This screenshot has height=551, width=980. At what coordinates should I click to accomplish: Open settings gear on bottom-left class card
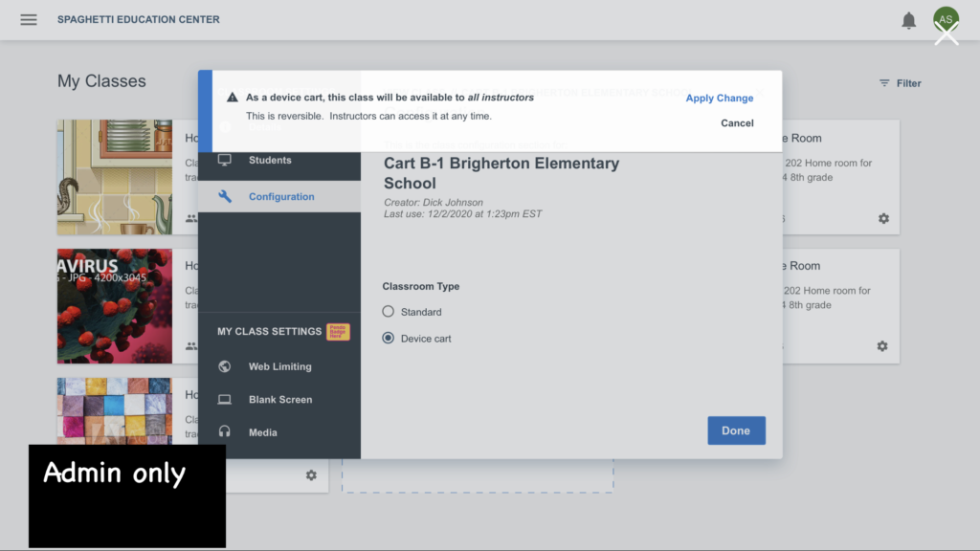(x=311, y=475)
